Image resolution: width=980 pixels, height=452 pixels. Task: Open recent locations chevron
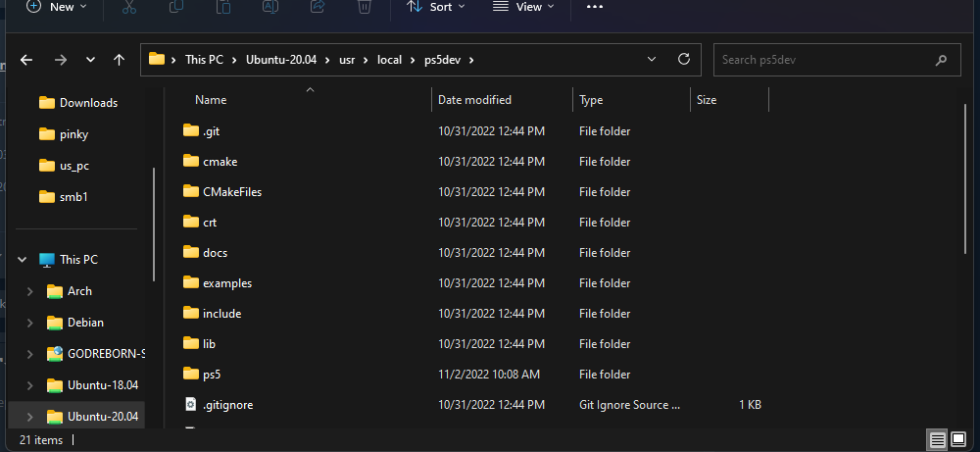(x=90, y=60)
